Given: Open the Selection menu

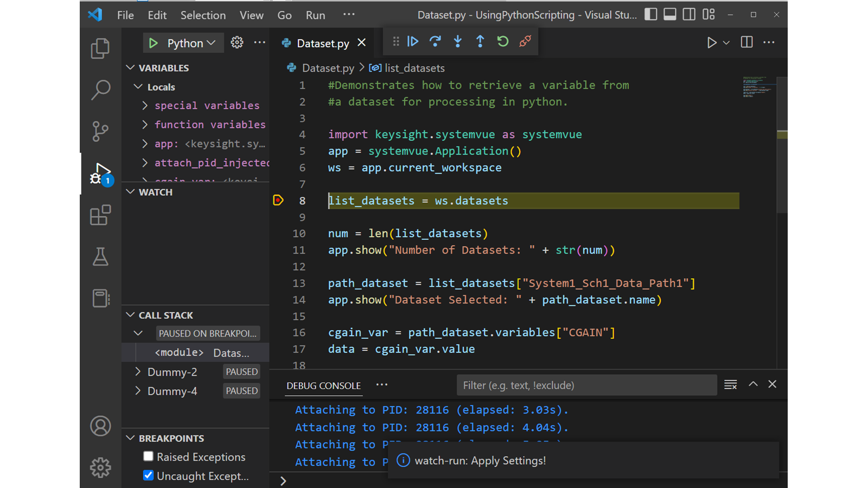Looking at the screenshot, I should 203,15.
